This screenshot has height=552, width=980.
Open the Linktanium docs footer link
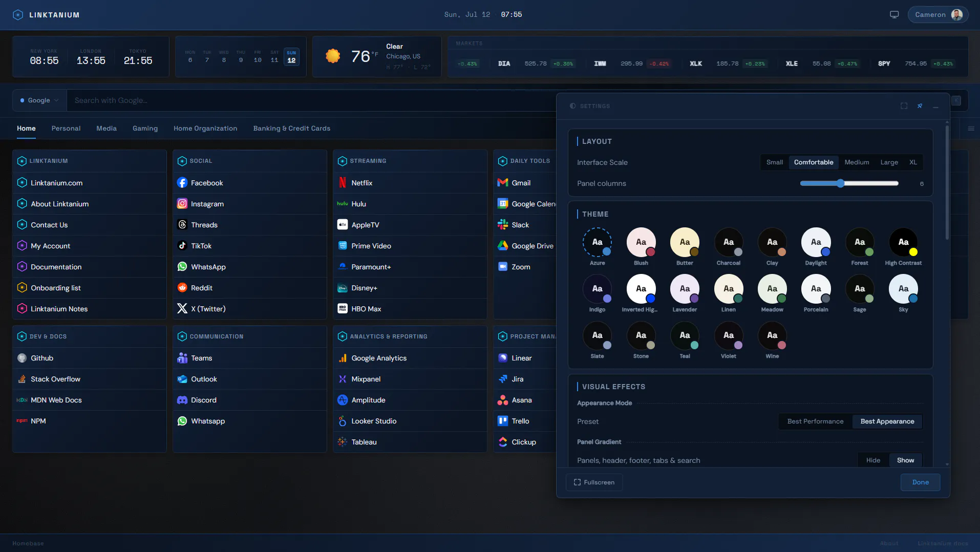[x=943, y=543]
